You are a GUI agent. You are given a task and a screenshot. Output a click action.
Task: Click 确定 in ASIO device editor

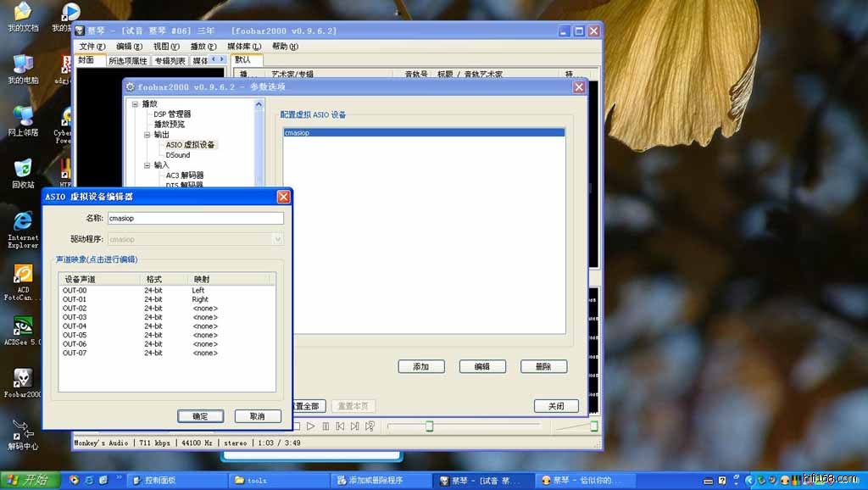tap(200, 416)
